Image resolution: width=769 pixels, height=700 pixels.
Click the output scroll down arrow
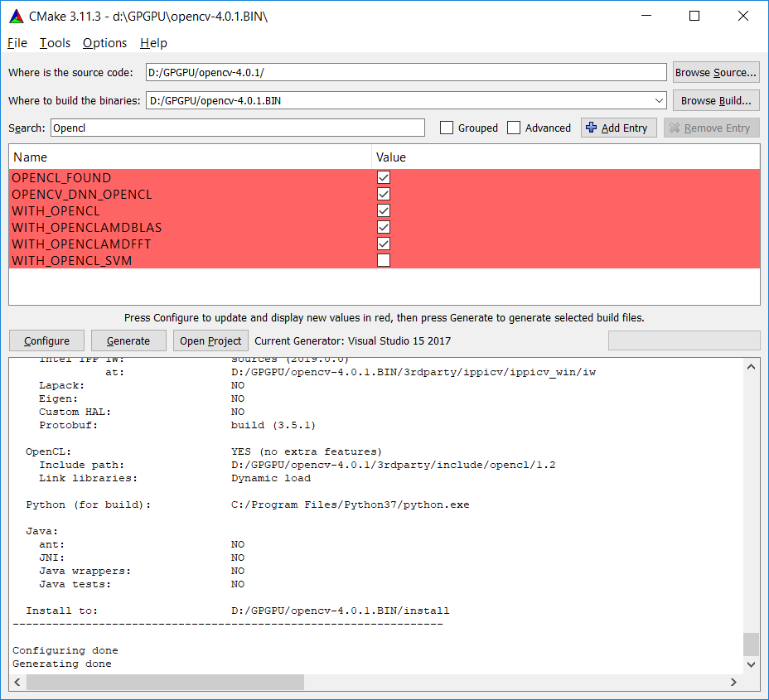pyautogui.click(x=751, y=664)
